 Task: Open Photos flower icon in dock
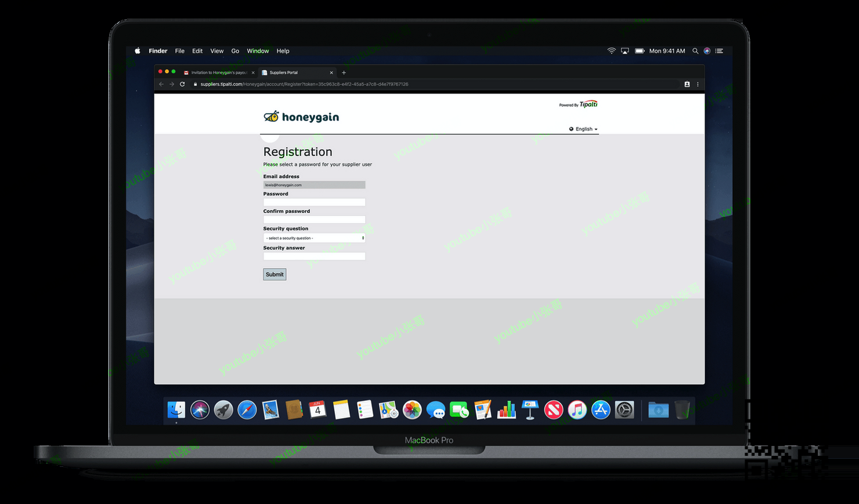(x=412, y=409)
